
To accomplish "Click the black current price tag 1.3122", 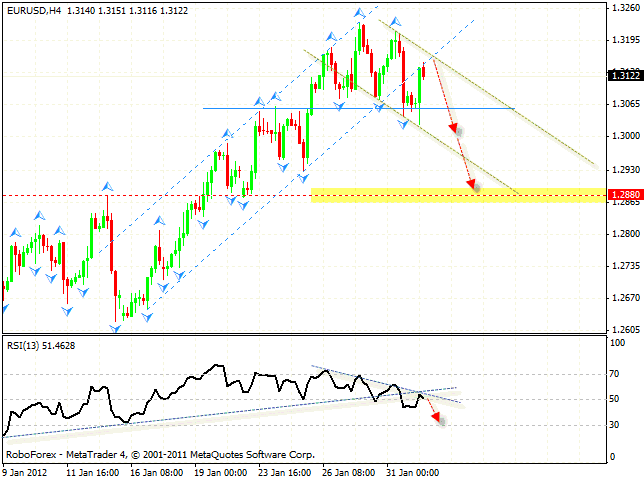I will pos(622,74).
